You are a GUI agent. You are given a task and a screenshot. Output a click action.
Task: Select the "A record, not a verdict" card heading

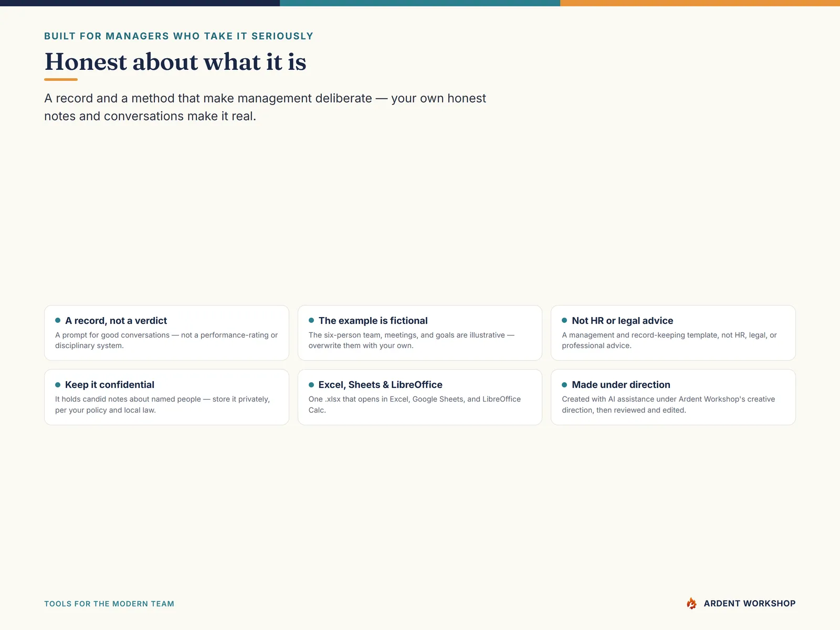tap(116, 321)
